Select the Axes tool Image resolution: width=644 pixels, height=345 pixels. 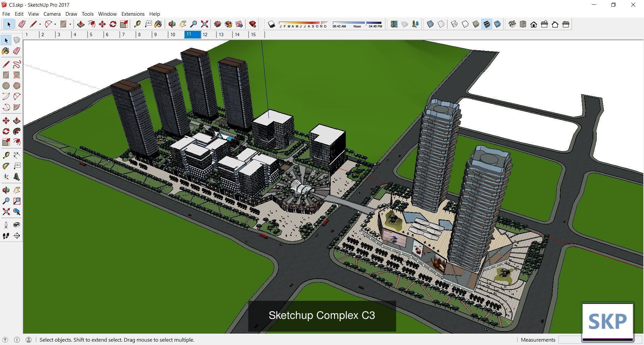coord(6,177)
